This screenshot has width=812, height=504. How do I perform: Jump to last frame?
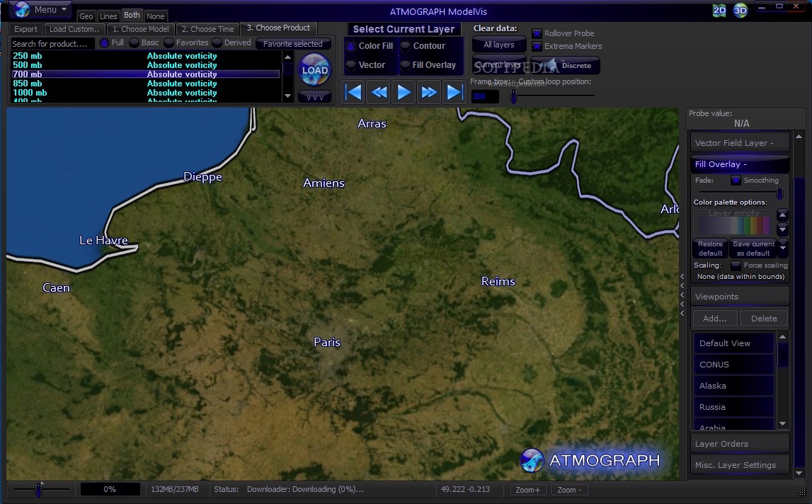click(454, 93)
